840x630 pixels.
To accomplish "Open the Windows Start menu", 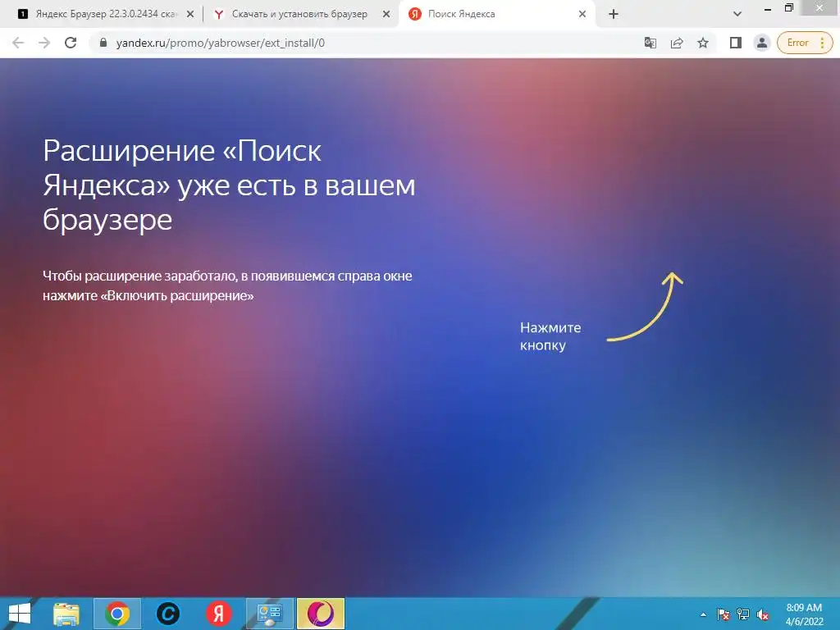I will pyautogui.click(x=20, y=614).
